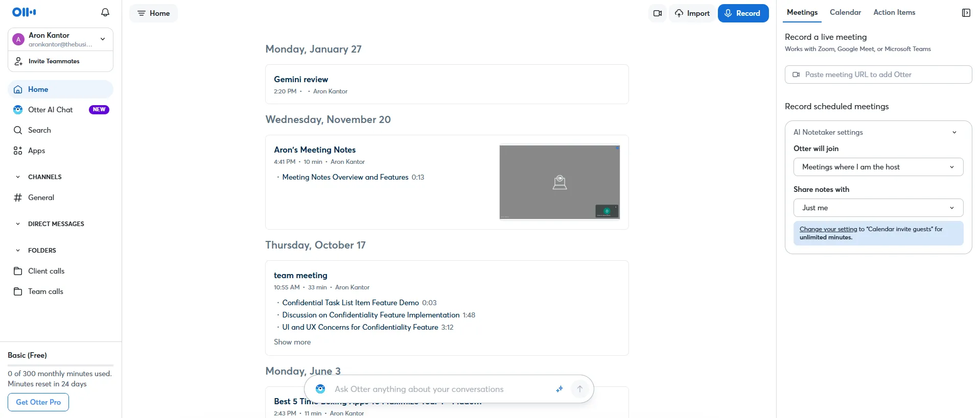Click the Aron Kantor avatar
The height and width of the screenshot is (418, 980).
coord(18,39)
